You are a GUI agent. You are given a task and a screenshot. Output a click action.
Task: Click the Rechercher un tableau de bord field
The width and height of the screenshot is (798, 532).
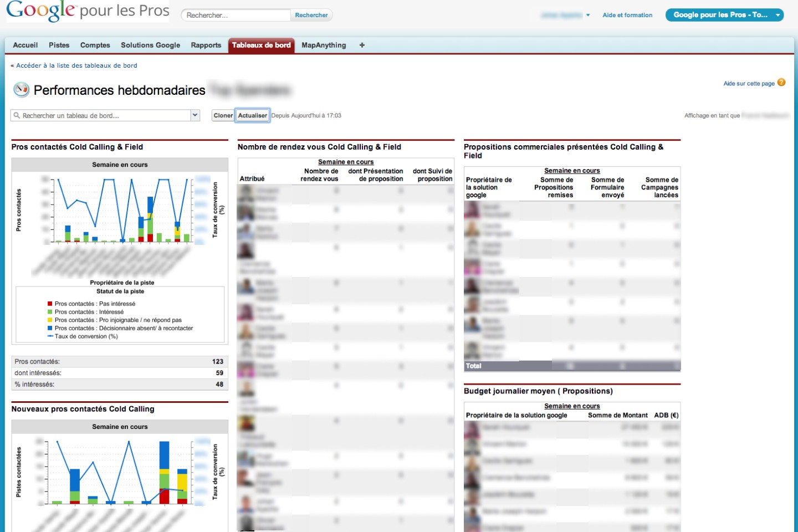(x=101, y=115)
